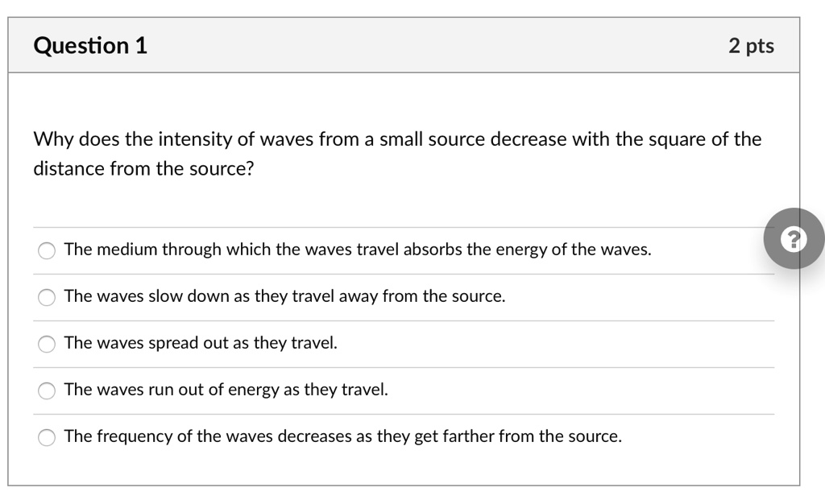Select radio for frequency decreases answer
Screen dimensions: 825x504
tap(46, 437)
